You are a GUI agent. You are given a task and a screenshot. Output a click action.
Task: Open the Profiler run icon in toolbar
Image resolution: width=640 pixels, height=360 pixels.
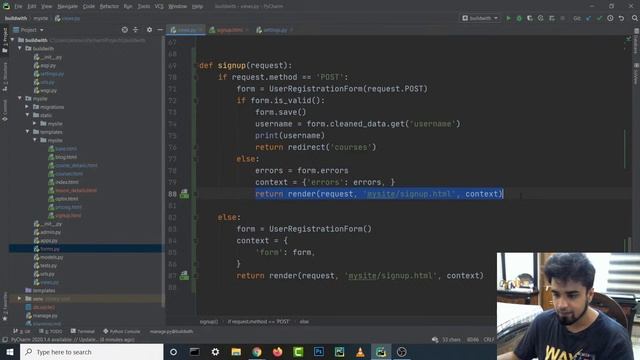[x=540, y=18]
